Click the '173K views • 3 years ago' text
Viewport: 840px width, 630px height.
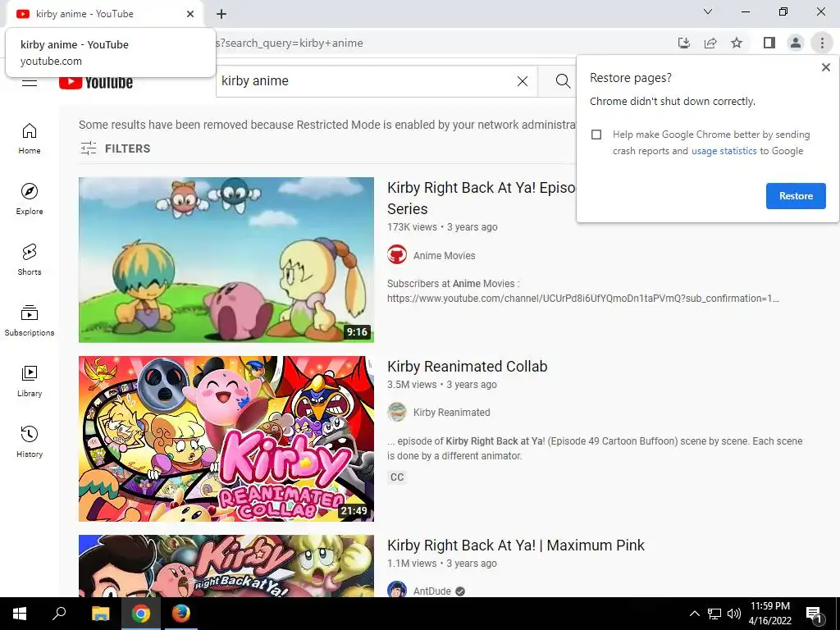(442, 227)
